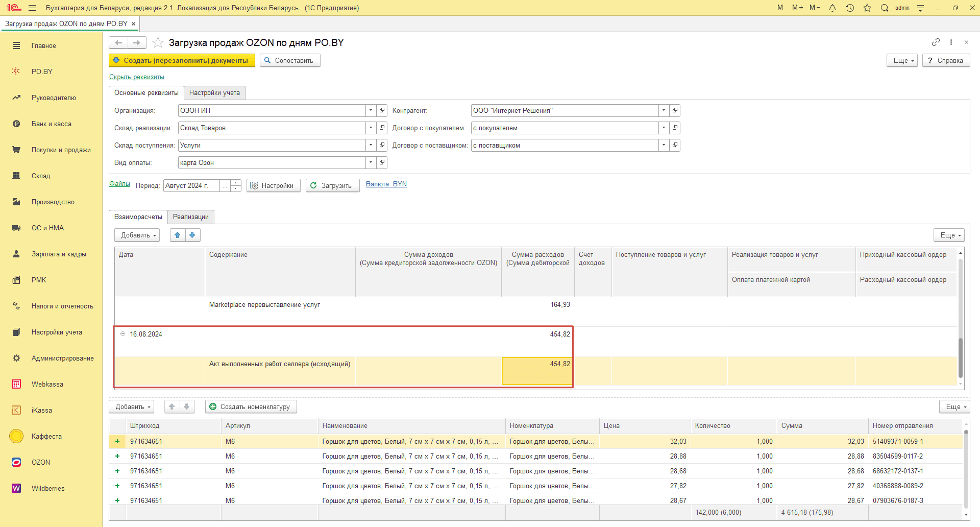
Task: Open Каффеста sidebar section
Action: (x=46, y=437)
